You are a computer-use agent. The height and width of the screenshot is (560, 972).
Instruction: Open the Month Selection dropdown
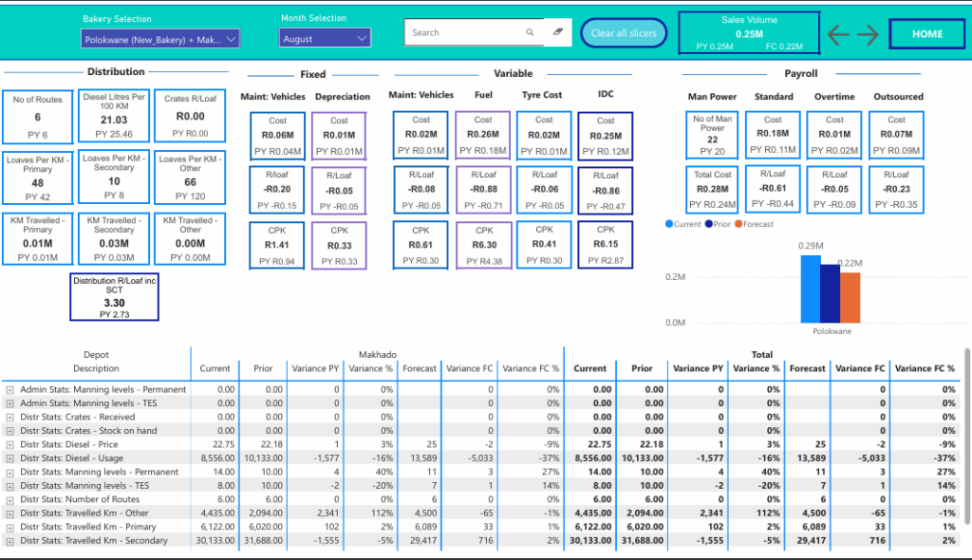click(x=325, y=39)
